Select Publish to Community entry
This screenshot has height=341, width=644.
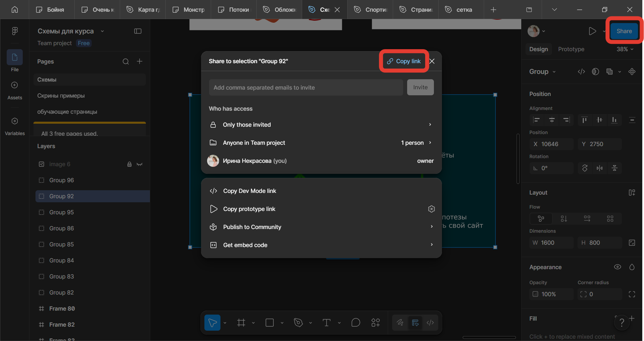(321, 227)
